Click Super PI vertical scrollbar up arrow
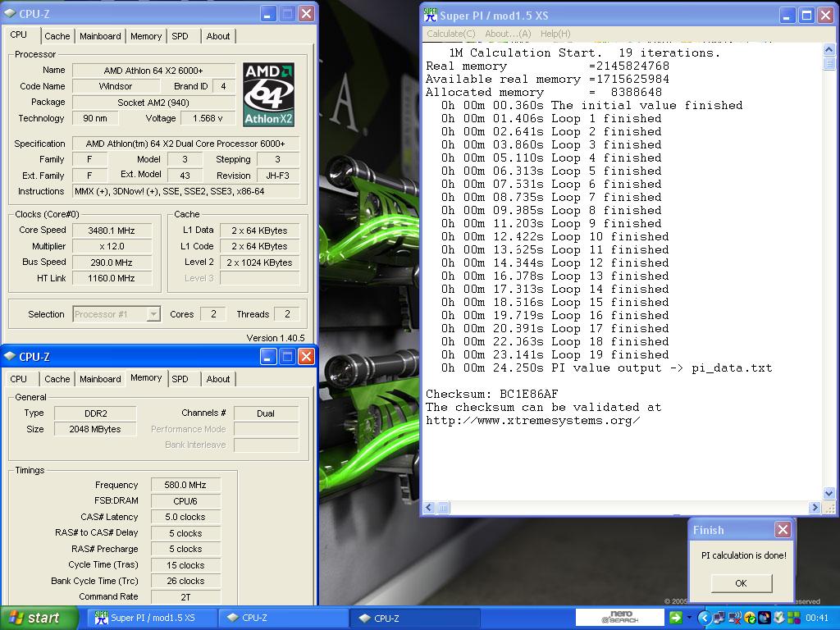The width and height of the screenshot is (840, 630). pyautogui.click(x=829, y=50)
